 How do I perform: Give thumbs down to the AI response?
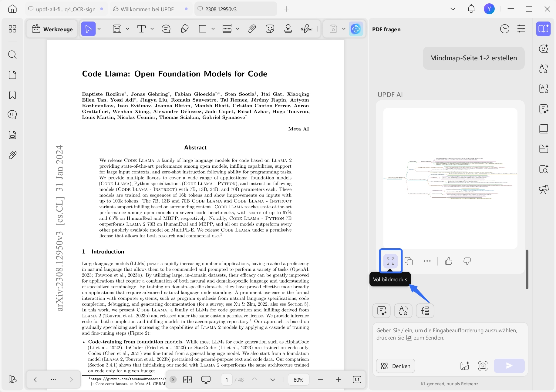(x=467, y=261)
